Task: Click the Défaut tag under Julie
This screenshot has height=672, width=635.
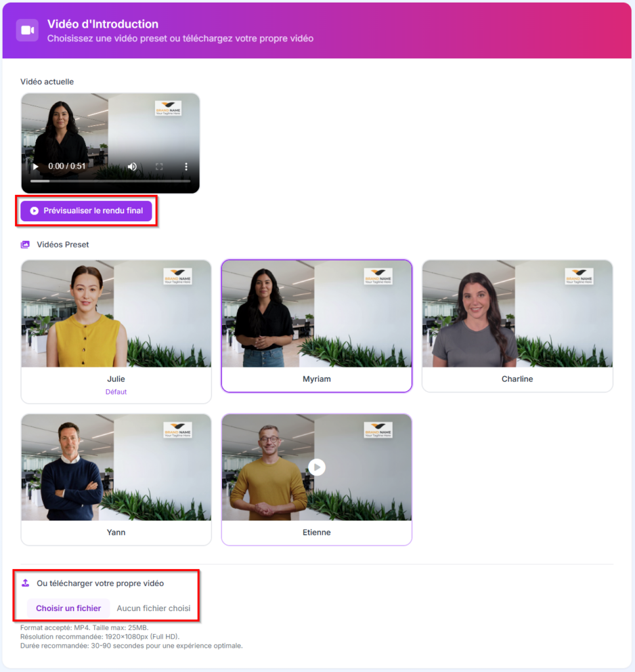Action: pos(116,392)
